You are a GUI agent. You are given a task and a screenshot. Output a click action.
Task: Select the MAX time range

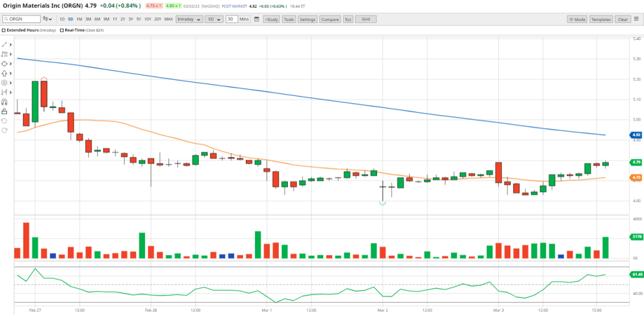pos(168,19)
